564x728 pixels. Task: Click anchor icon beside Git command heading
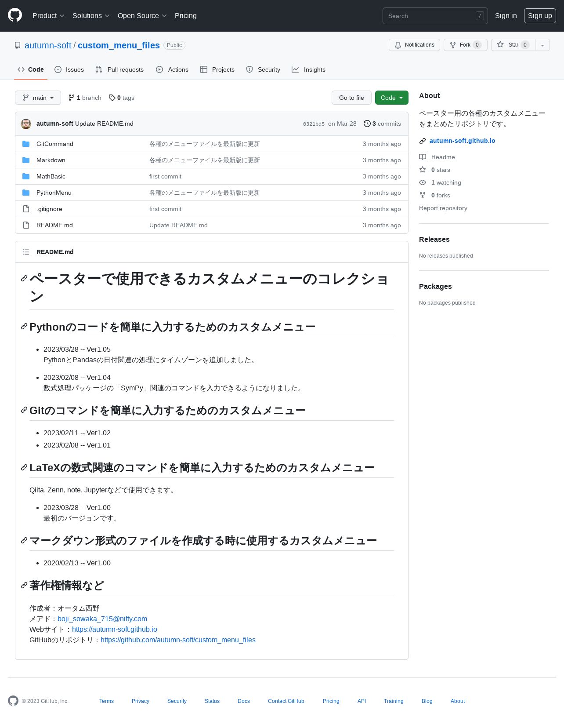24,410
